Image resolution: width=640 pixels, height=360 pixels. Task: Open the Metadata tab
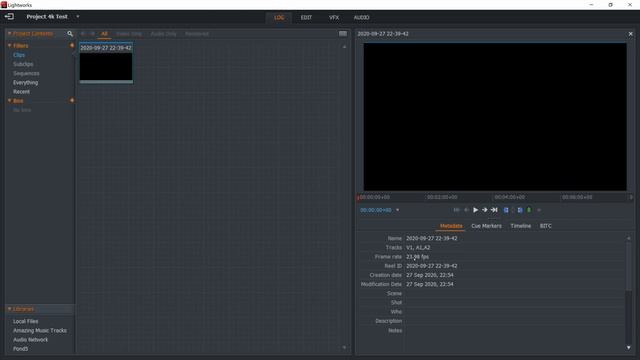451,226
